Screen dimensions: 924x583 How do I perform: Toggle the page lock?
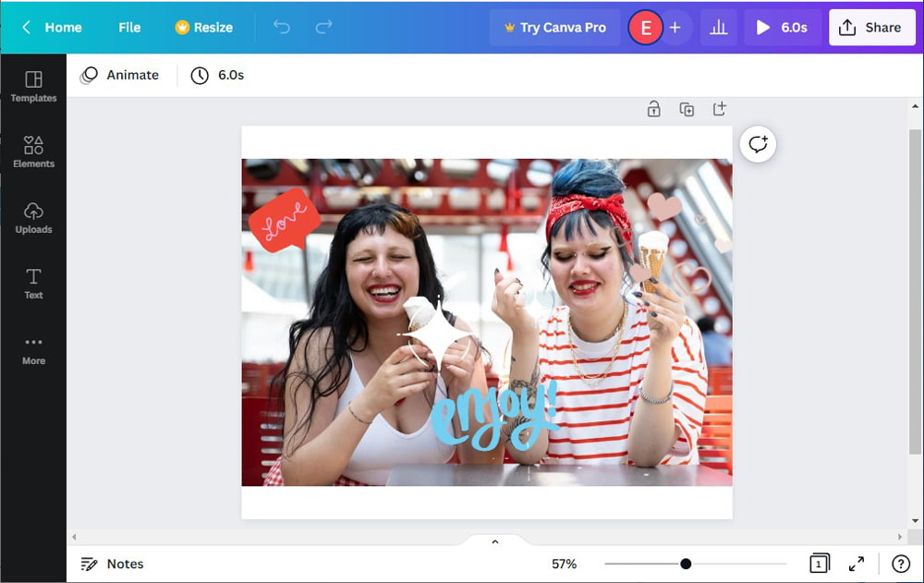tap(653, 109)
